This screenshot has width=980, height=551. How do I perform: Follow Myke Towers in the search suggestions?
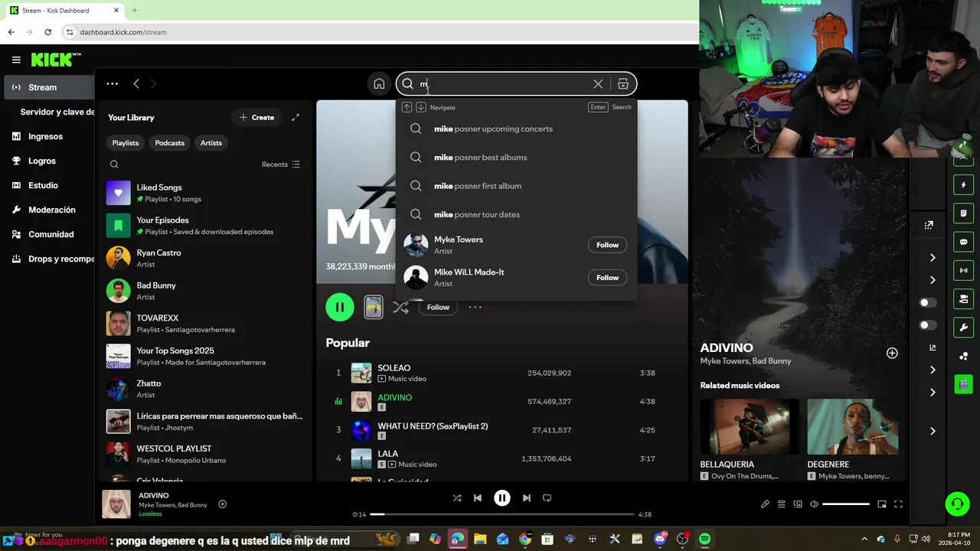[x=607, y=245]
